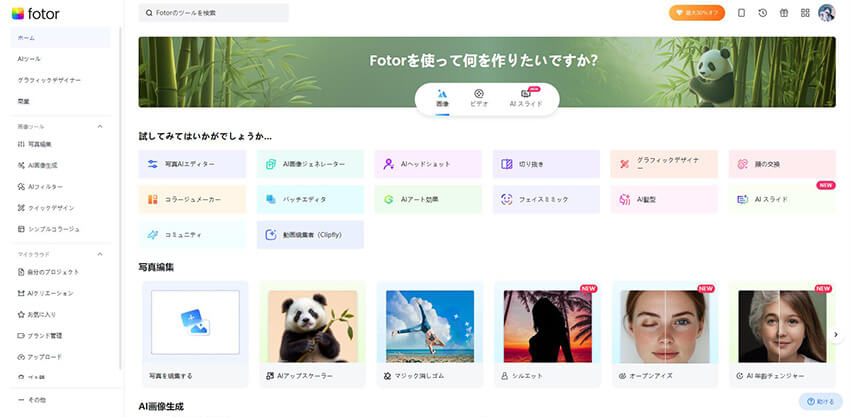Click the コラージュメーカー card icon

pos(152,200)
